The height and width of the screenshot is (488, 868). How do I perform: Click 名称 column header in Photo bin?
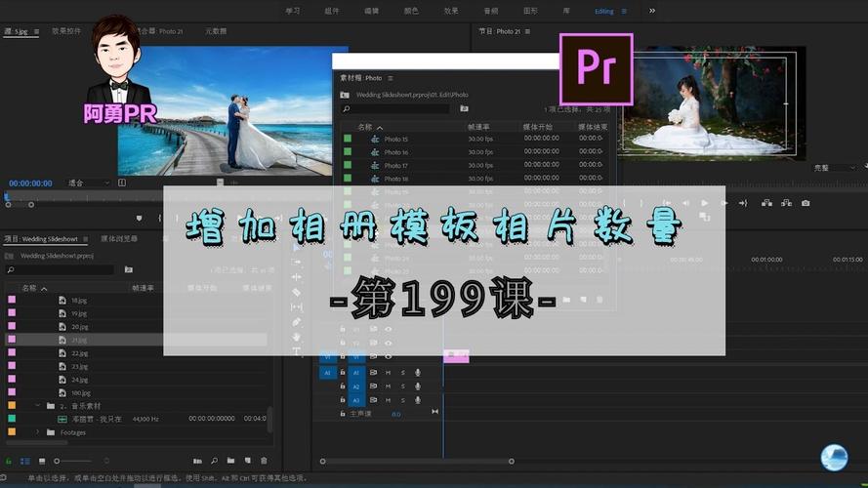[365, 127]
